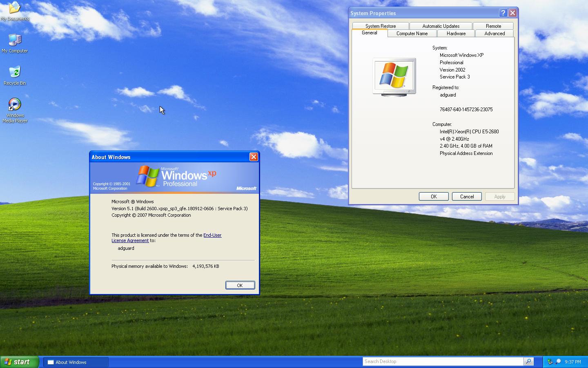Image resolution: width=588 pixels, height=368 pixels.
Task: Click OK in the About Windows dialog
Action: click(240, 285)
